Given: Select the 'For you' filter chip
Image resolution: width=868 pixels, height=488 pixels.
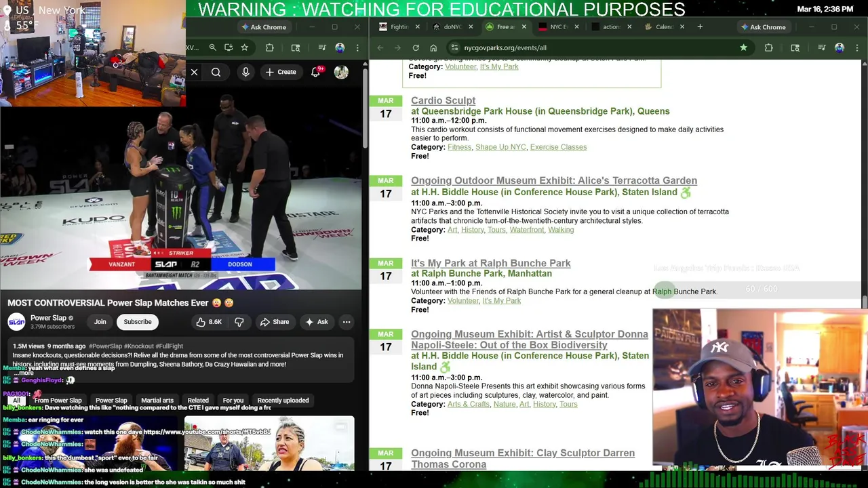Looking at the screenshot, I should [x=233, y=401].
